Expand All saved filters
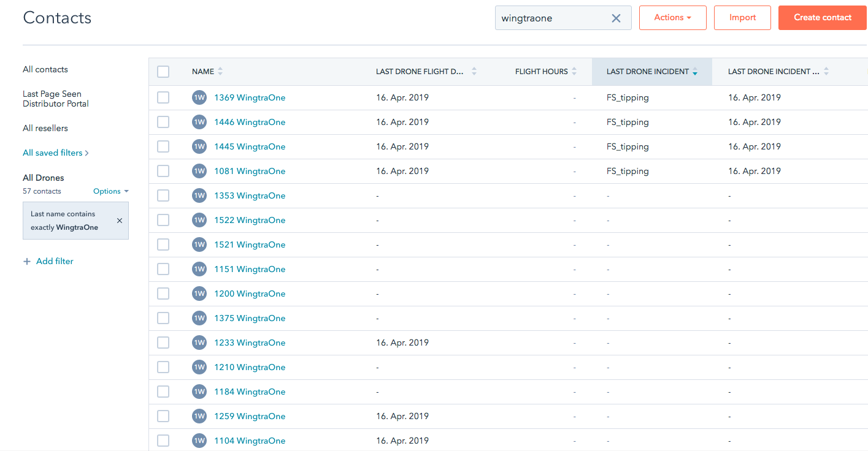The image size is (868, 451). point(55,153)
